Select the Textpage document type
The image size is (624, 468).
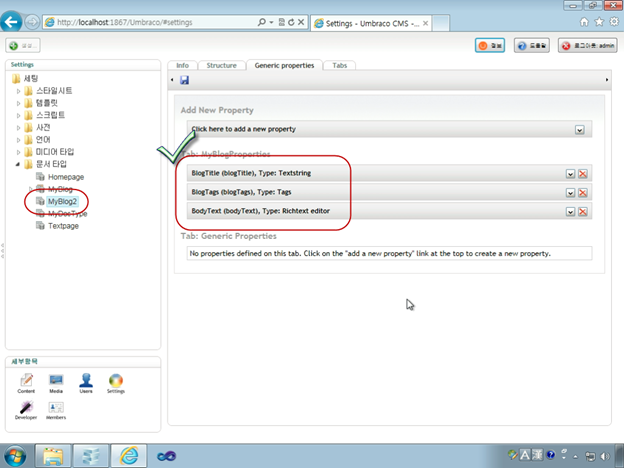point(63,226)
